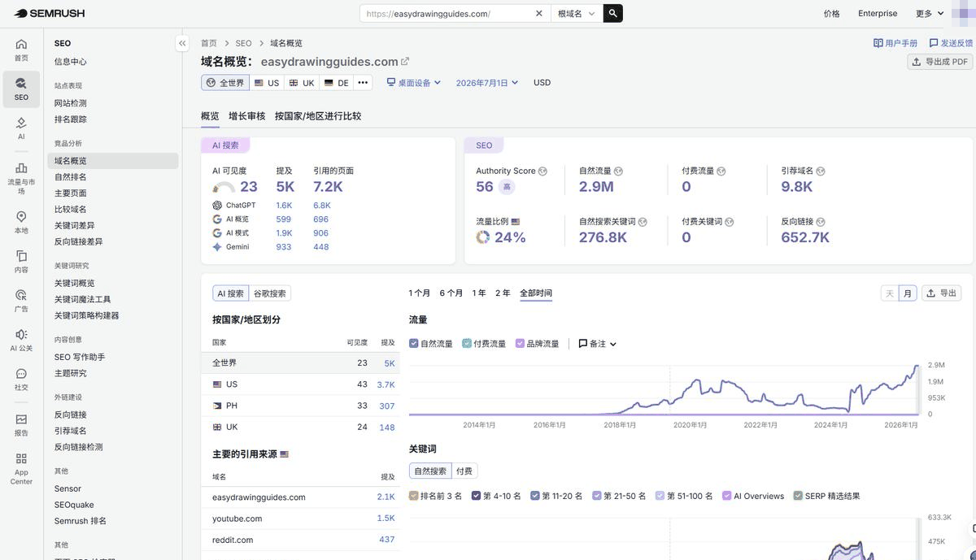
Task: Click the 付费关键词 info icon
Action: (729, 222)
